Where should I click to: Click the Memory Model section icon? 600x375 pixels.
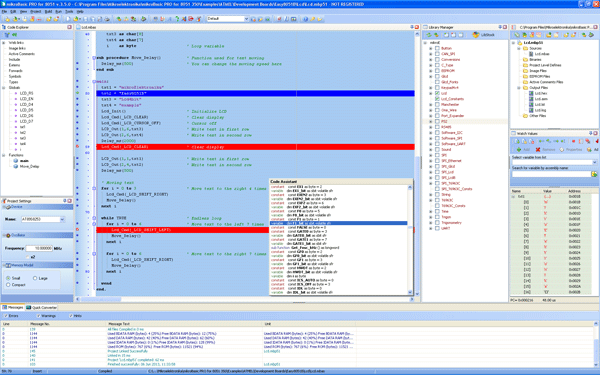pyautogui.click(x=8, y=265)
